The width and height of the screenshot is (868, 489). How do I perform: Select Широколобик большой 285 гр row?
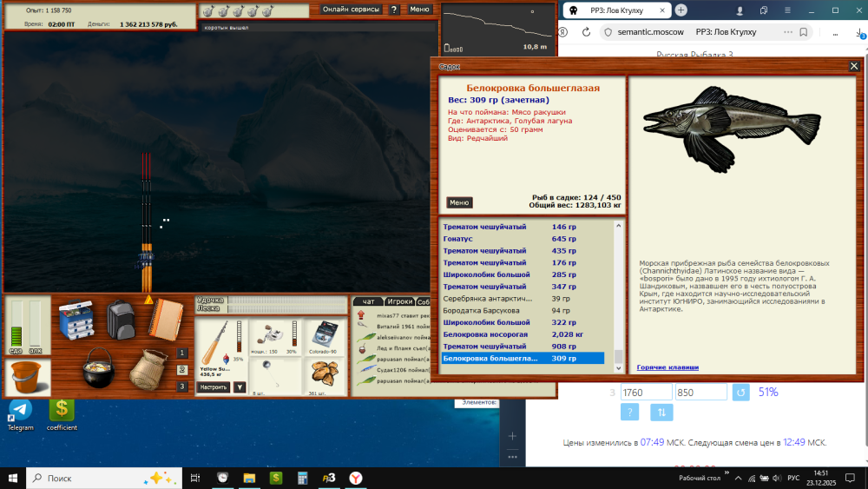tap(523, 274)
